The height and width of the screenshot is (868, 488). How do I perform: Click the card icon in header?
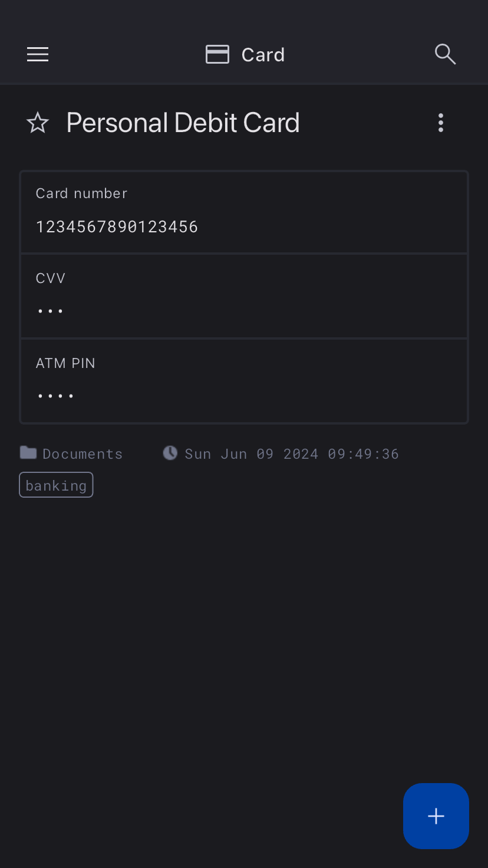coord(217,55)
